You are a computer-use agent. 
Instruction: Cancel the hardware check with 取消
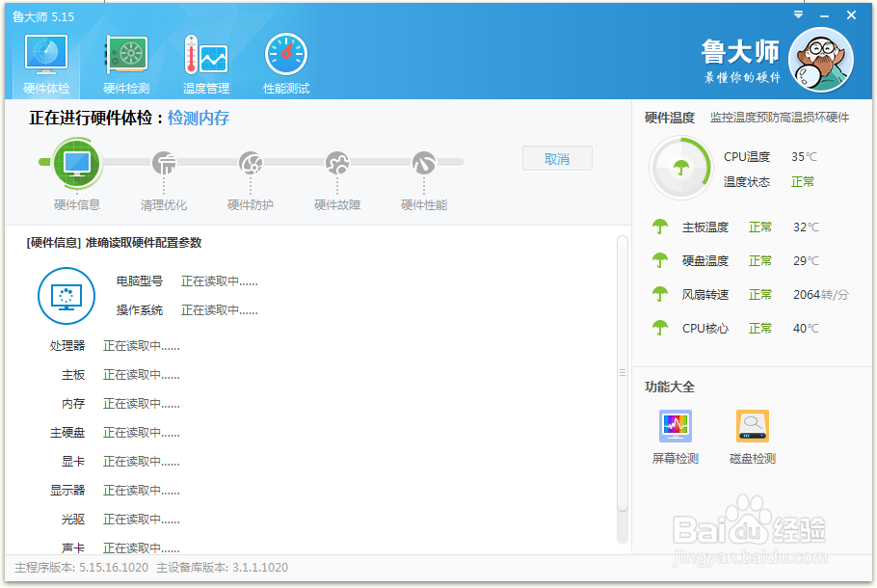point(557,159)
